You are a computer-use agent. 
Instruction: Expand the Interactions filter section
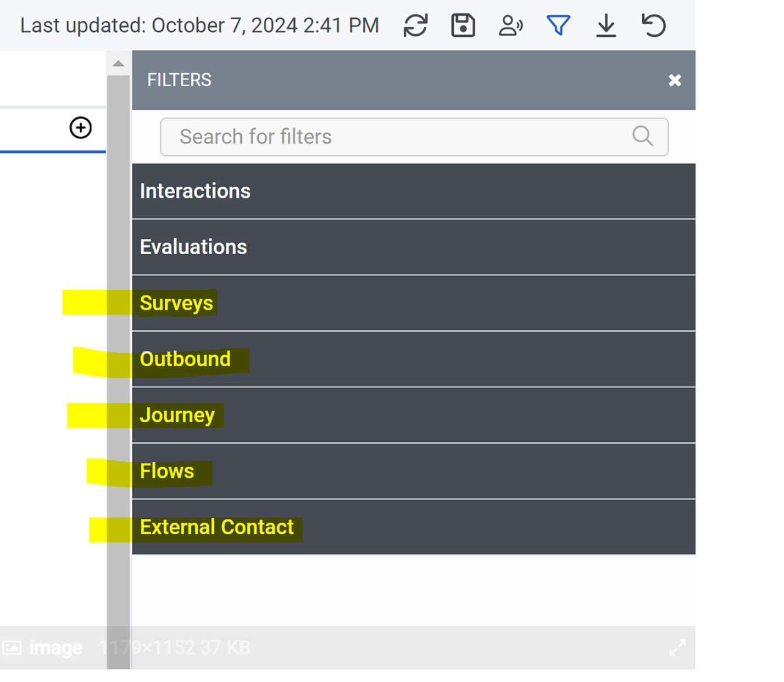pos(413,191)
